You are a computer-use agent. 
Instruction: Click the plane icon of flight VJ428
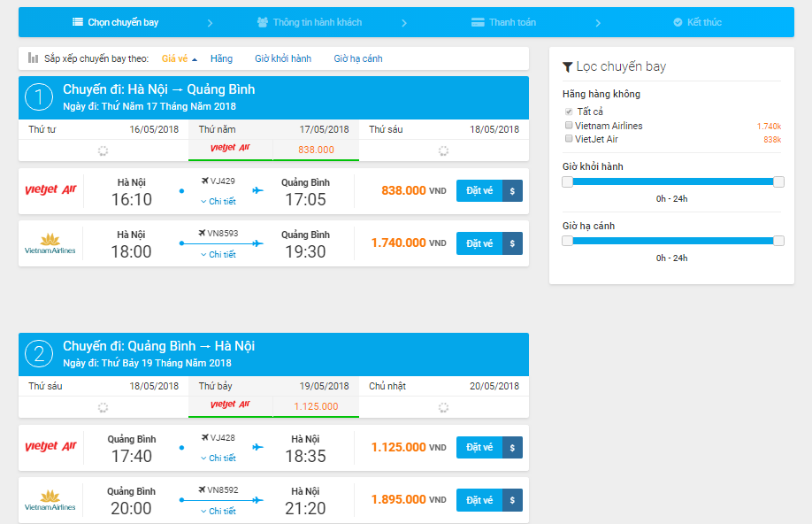[x=205, y=437]
